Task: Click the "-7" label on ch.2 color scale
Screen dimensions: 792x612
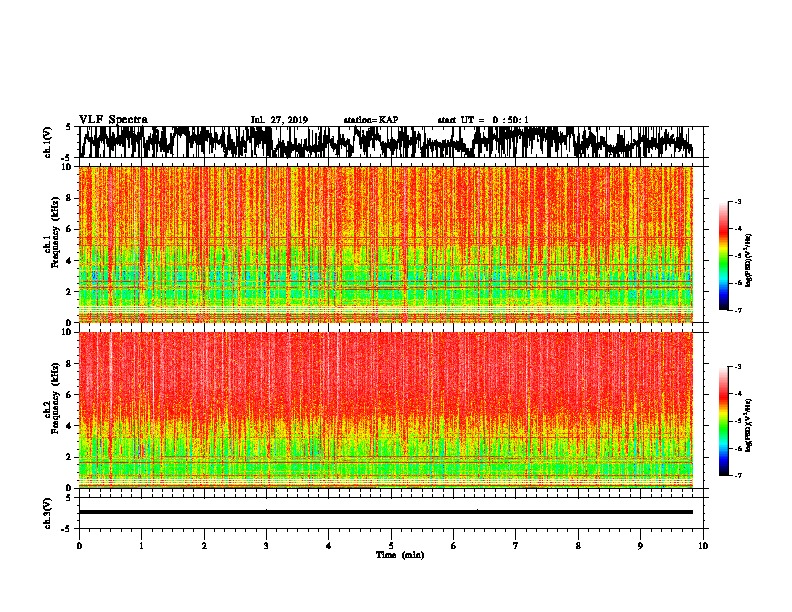Action: (x=737, y=475)
